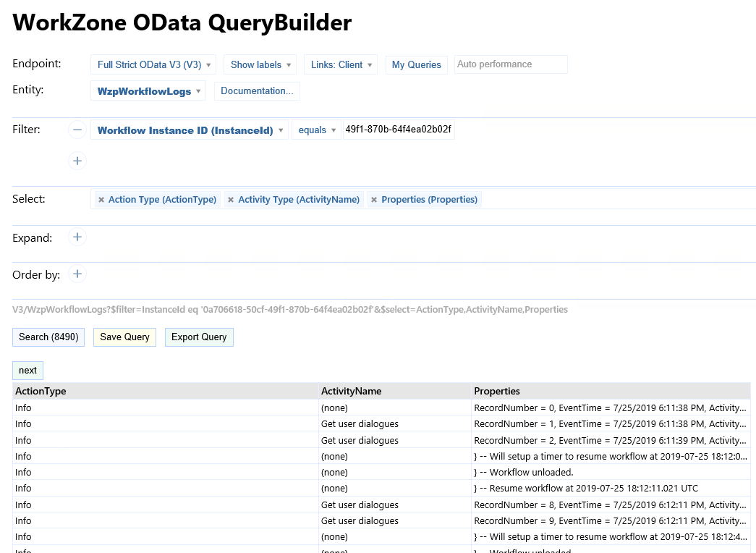
Task: Click the Auto performance input field
Action: tap(510, 64)
